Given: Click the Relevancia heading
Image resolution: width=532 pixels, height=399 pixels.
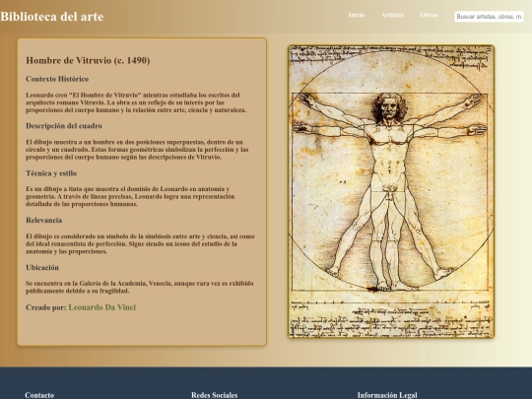Looking at the screenshot, I should point(43,221).
